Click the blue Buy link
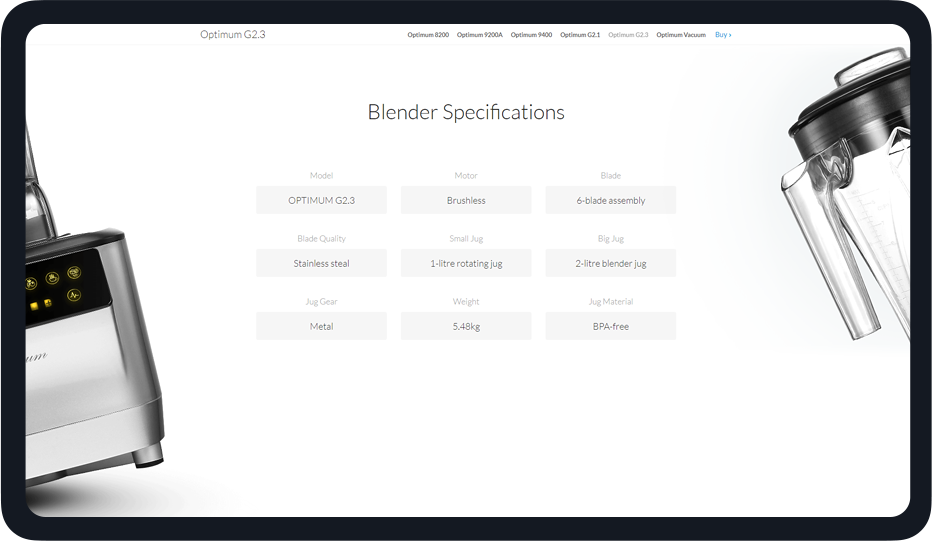The image size is (932, 541). point(723,35)
